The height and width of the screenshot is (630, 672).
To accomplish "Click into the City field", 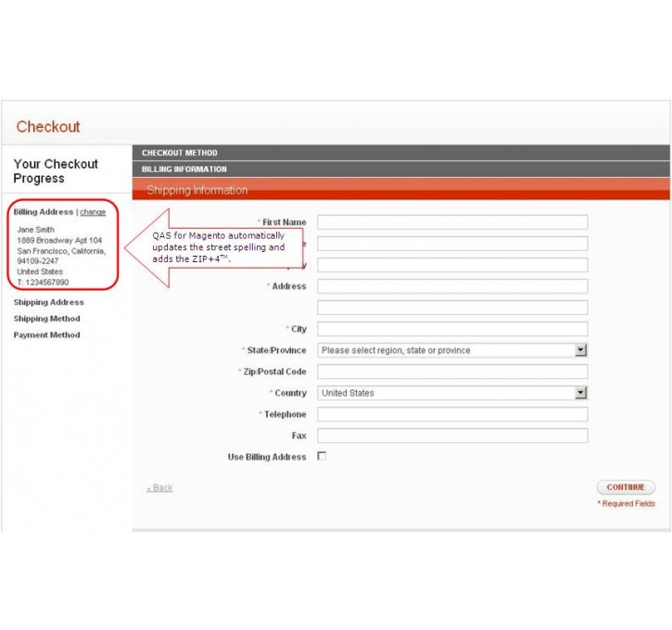I will (452, 329).
